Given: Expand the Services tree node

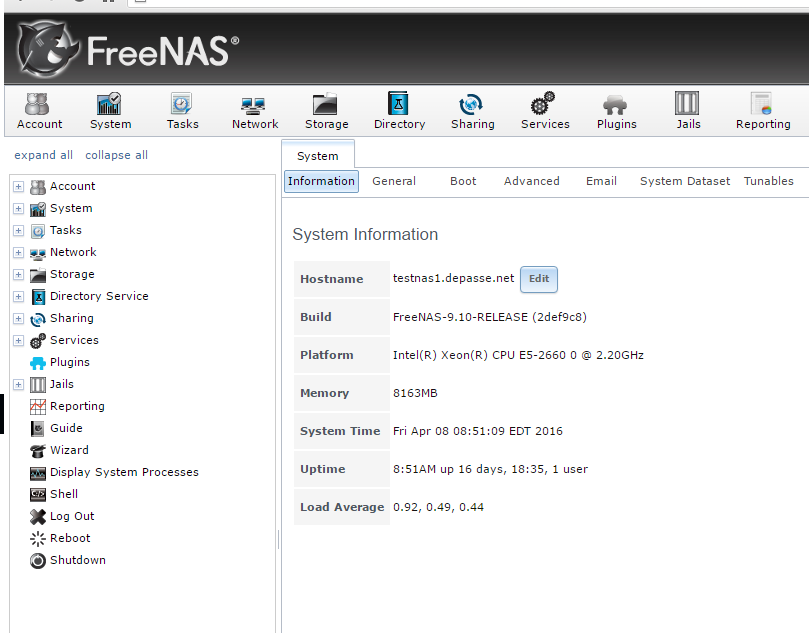Looking at the screenshot, I should point(19,340).
